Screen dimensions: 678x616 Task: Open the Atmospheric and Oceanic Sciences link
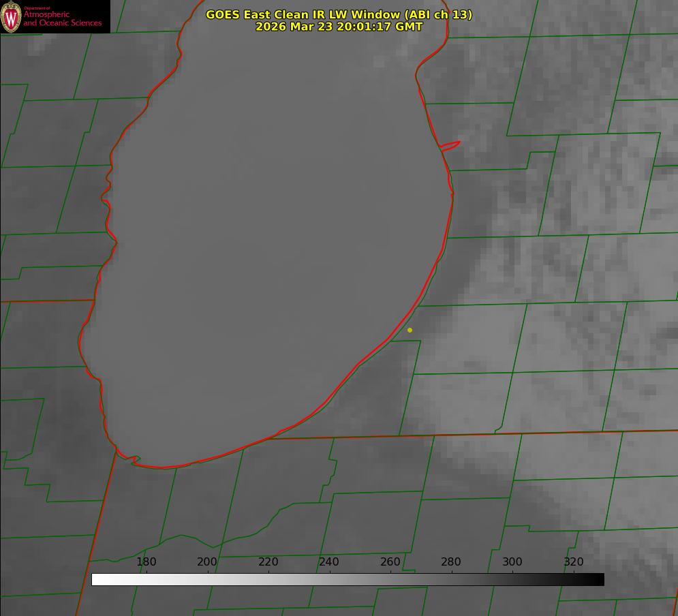[x=62, y=19]
